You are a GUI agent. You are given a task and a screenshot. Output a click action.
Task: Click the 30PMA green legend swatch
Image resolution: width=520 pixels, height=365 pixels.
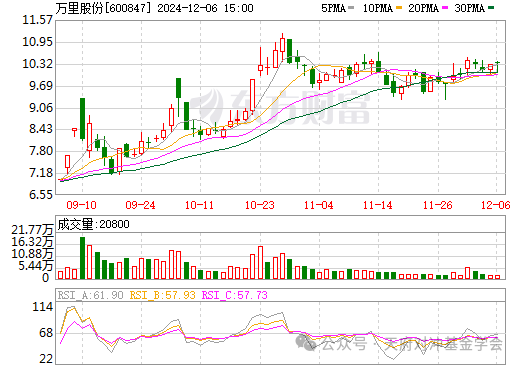click(x=491, y=8)
